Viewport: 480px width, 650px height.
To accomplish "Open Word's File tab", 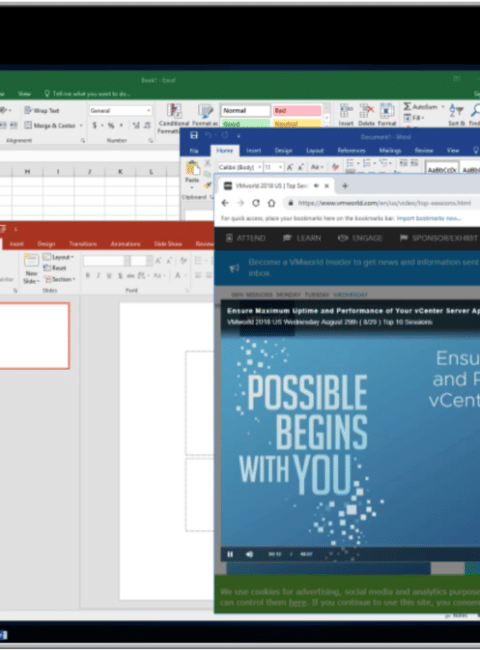I will 194,150.
